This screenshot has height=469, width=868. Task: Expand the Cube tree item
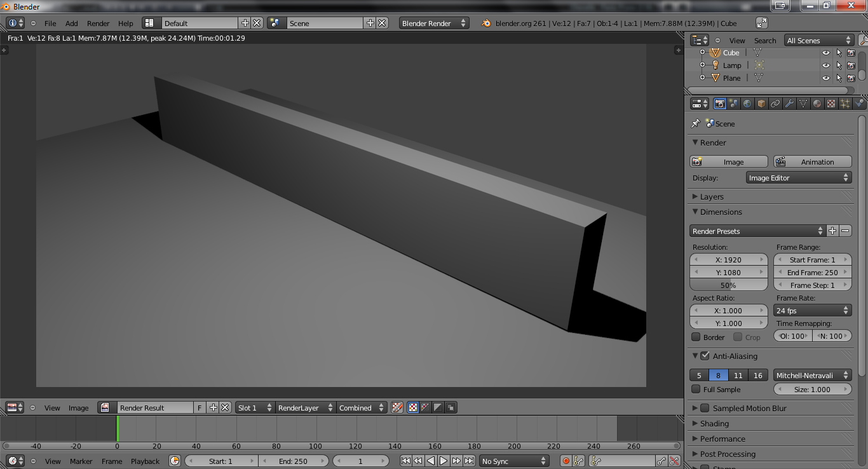click(702, 53)
